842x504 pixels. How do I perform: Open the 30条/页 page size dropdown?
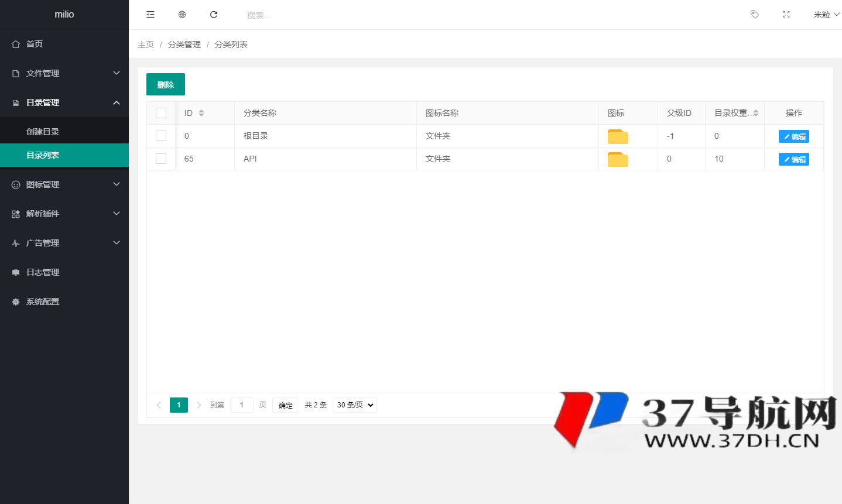click(354, 404)
